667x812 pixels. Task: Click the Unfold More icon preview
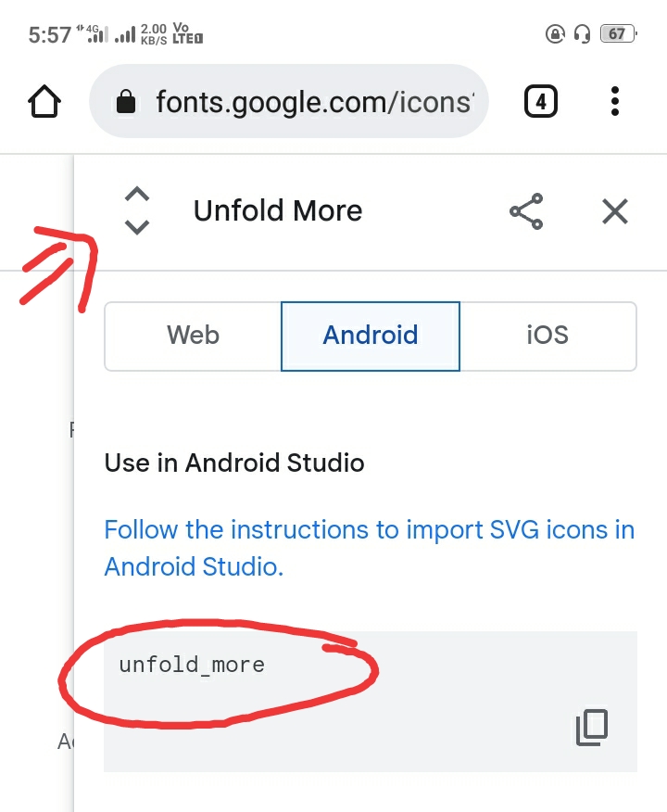[137, 211]
